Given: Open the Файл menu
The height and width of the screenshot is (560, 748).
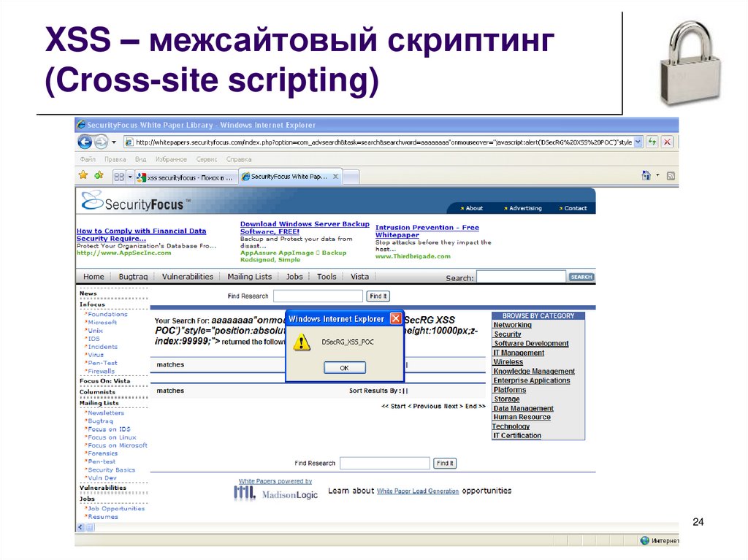Looking at the screenshot, I should pyautogui.click(x=88, y=159).
